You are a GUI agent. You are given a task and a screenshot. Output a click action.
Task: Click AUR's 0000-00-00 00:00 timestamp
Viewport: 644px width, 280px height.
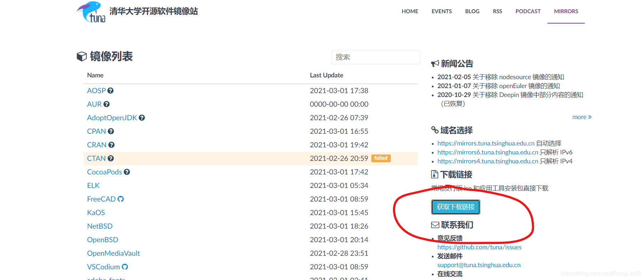[x=339, y=104]
